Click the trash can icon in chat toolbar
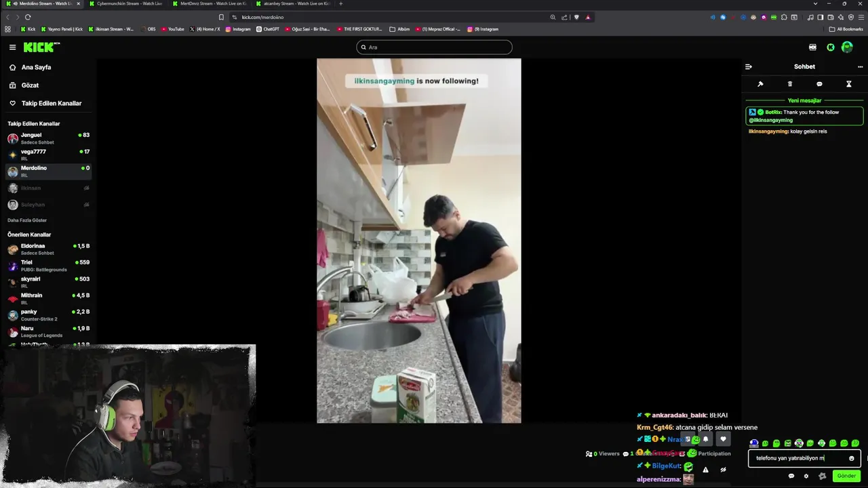The height and width of the screenshot is (488, 868). click(x=789, y=84)
